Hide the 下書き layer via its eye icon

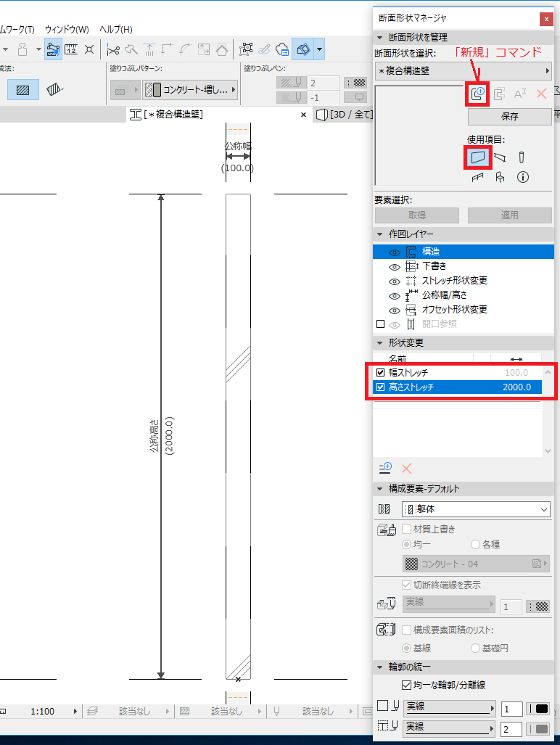click(x=394, y=266)
